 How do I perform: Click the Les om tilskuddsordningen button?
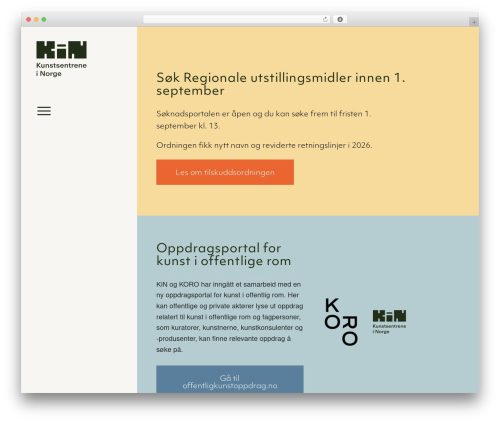coord(225,172)
